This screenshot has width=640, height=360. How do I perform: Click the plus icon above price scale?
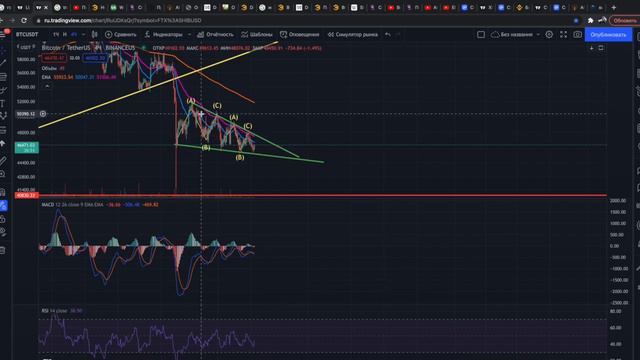click(591, 48)
